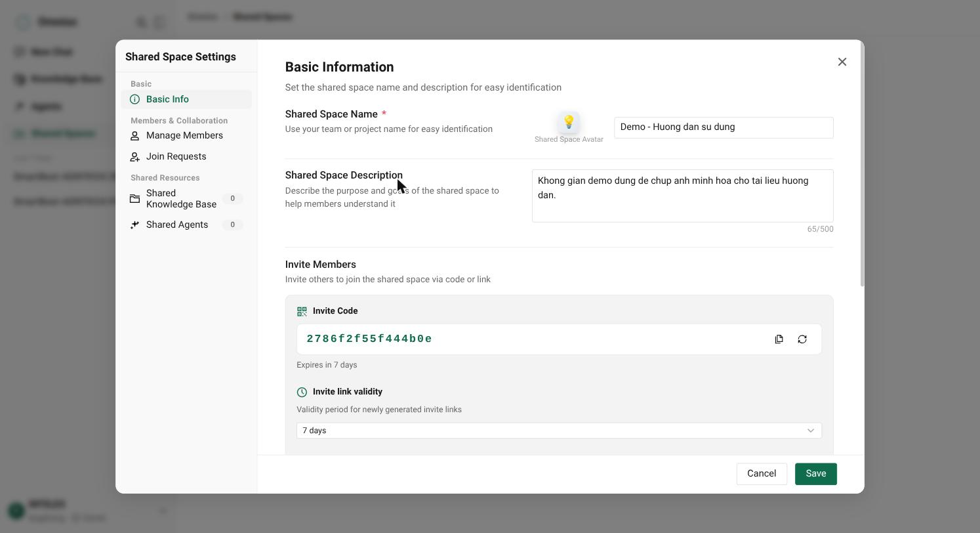This screenshot has width=980, height=533.
Task: Copy the invite code
Action: click(x=779, y=339)
